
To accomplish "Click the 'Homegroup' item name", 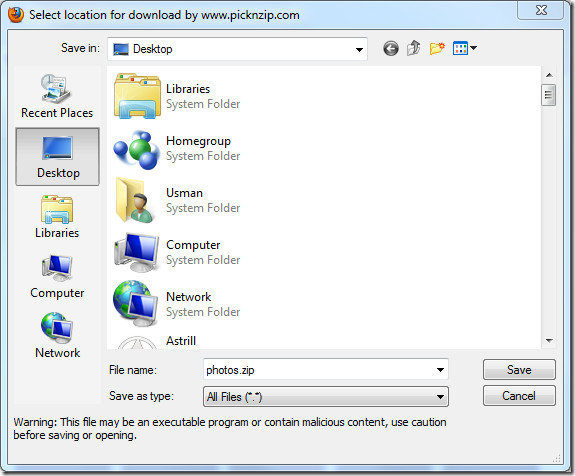I will pos(198,141).
